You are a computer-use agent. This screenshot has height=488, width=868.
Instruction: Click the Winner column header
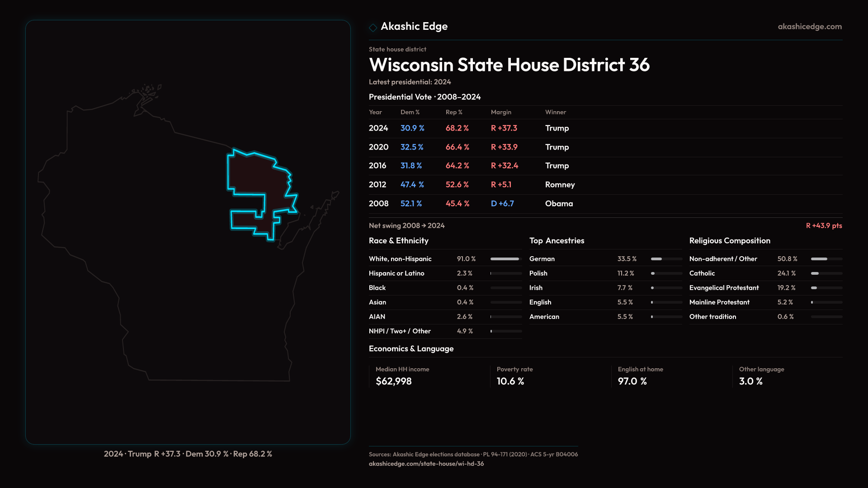(x=555, y=112)
